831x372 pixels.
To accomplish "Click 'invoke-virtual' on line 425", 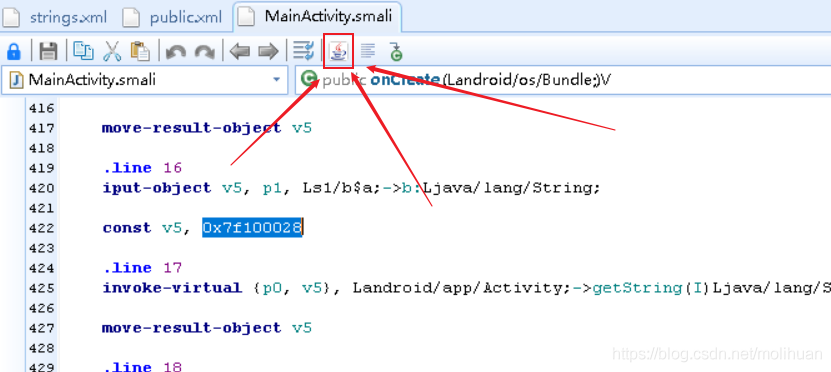I will click(x=172, y=288).
